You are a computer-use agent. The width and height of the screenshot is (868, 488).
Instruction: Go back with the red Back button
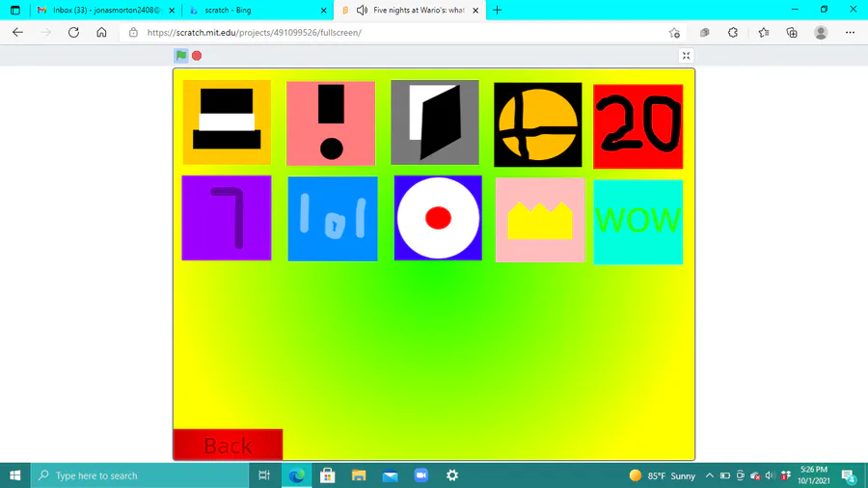point(228,445)
